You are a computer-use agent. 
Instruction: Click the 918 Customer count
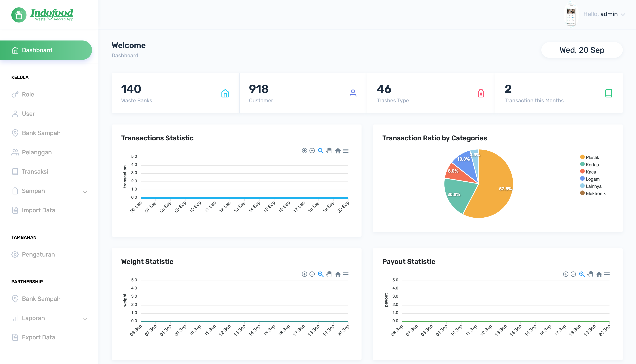259,89
